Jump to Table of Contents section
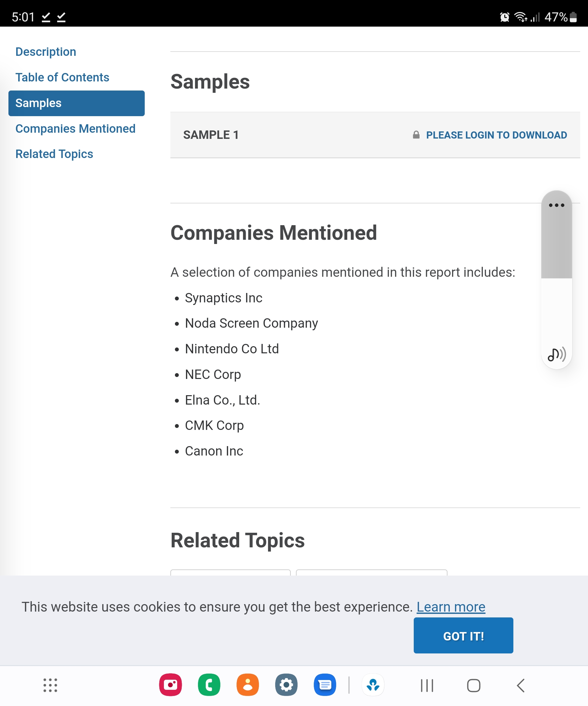 (x=62, y=77)
